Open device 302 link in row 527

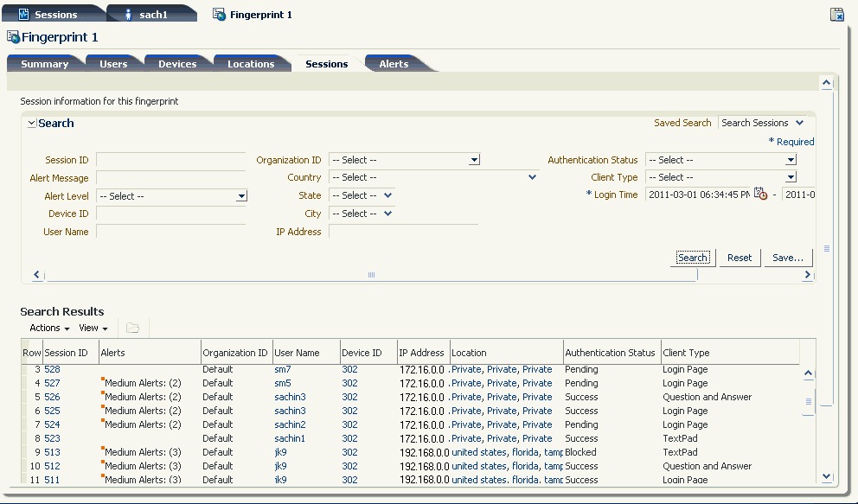[349, 383]
